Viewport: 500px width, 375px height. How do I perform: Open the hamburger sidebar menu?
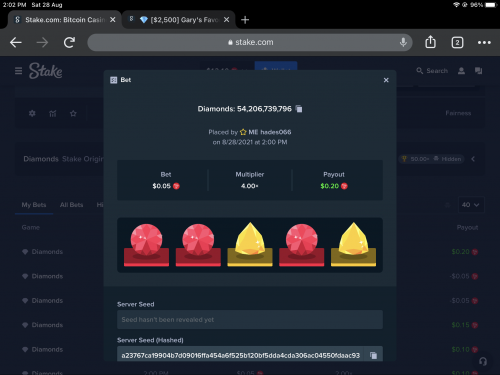19,71
